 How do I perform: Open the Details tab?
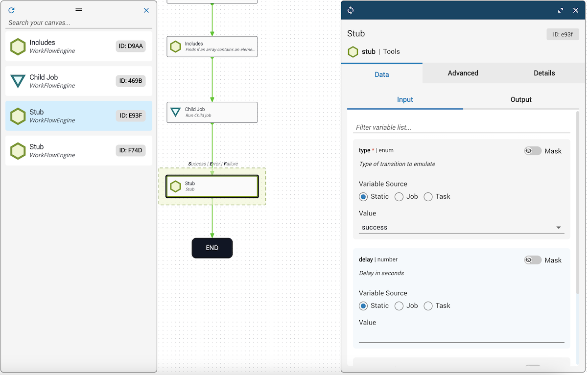coord(544,73)
